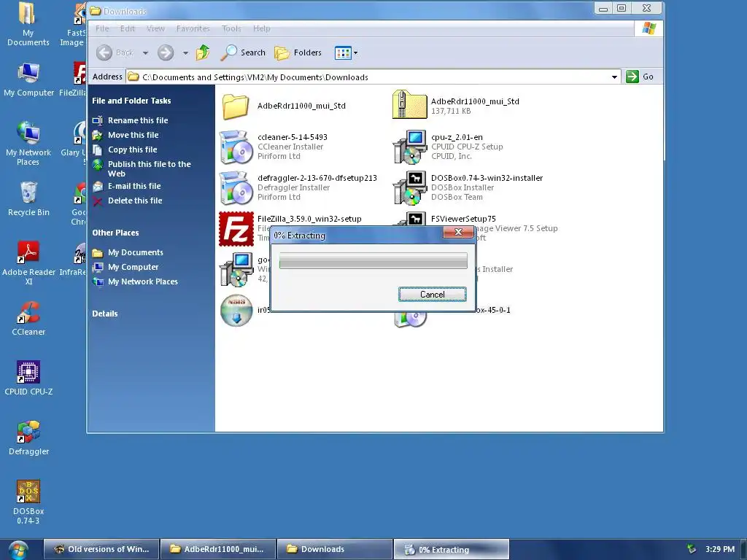The width and height of the screenshot is (747, 560).
Task: Select the cpu-z_2.01-en setup icon
Action: pyautogui.click(x=409, y=147)
